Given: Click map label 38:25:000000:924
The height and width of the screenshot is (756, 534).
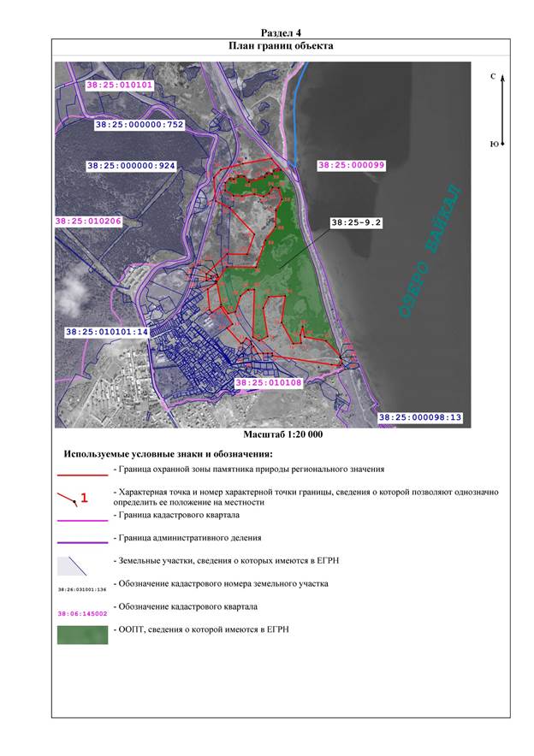Looking at the screenshot, I should (x=131, y=166).
